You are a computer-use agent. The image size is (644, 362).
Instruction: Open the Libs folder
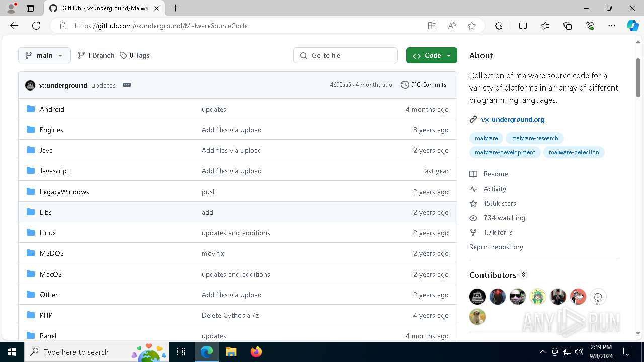coord(45,212)
